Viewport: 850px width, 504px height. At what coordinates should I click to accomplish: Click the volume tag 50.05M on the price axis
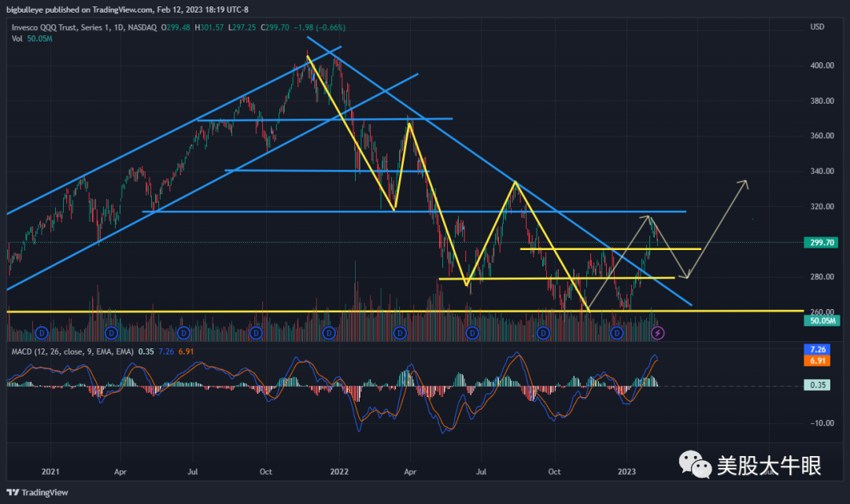(822, 321)
